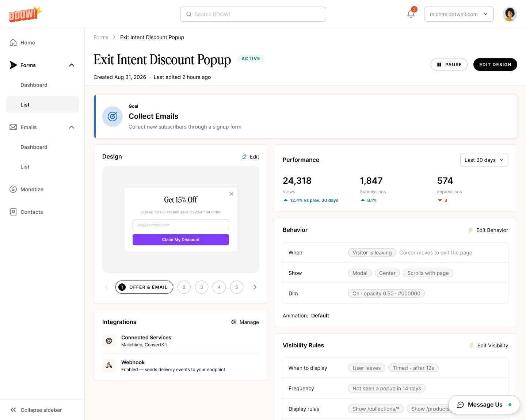Click Manage in Integrations card
This screenshot has height=420, width=526.
(245, 322)
